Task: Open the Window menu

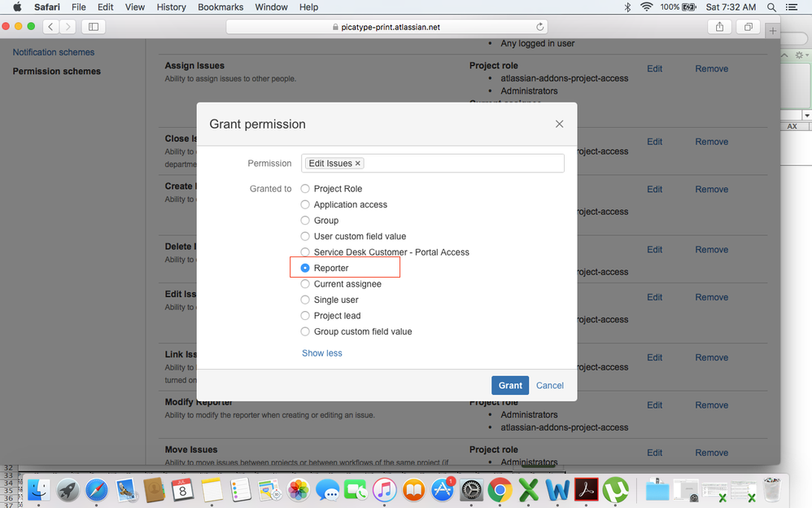Action: [272, 7]
